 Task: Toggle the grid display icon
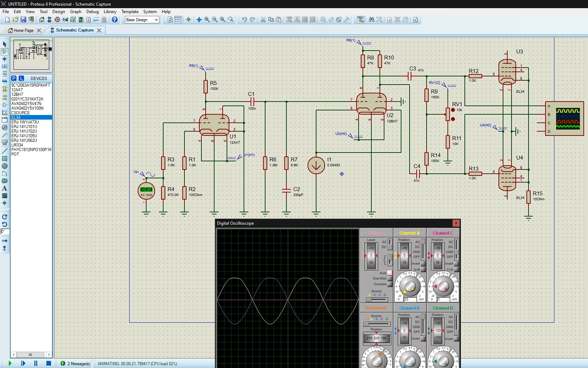pos(178,20)
